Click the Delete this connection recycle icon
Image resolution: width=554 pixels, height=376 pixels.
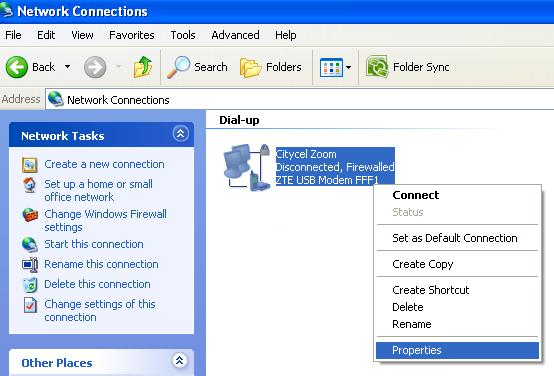click(30, 285)
